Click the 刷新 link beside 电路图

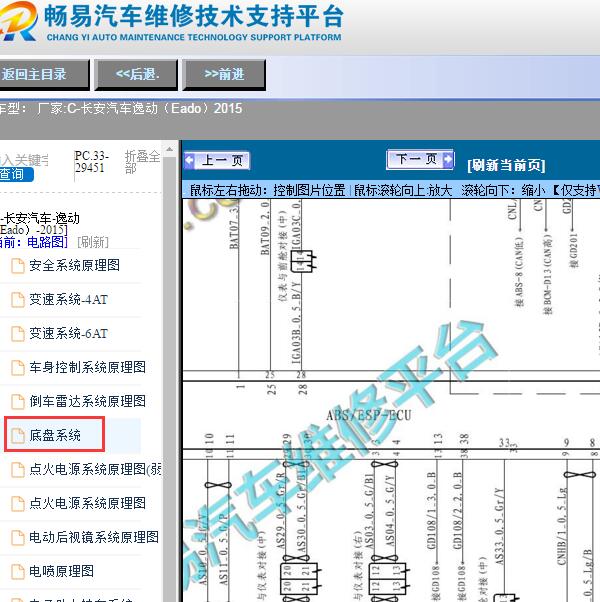[x=93, y=242]
